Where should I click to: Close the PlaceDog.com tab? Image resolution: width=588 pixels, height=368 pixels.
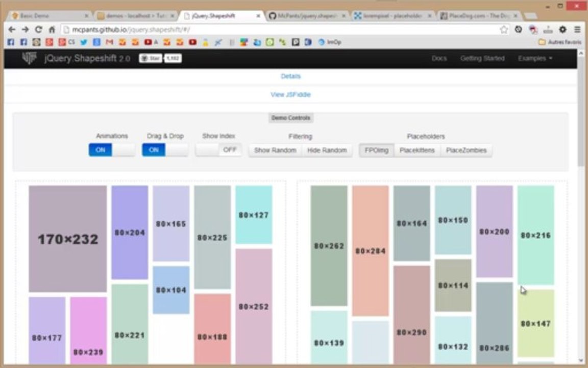click(x=515, y=16)
